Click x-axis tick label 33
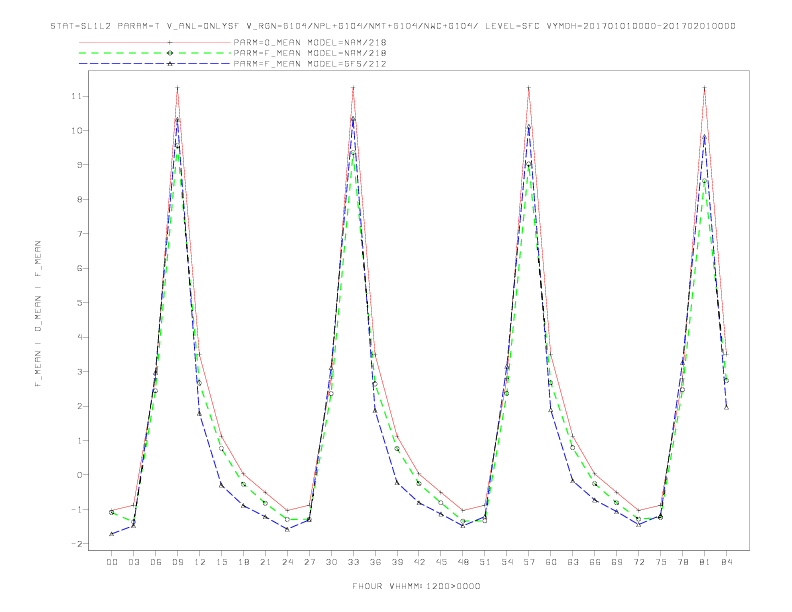The height and width of the screenshot is (612, 792). point(353,562)
